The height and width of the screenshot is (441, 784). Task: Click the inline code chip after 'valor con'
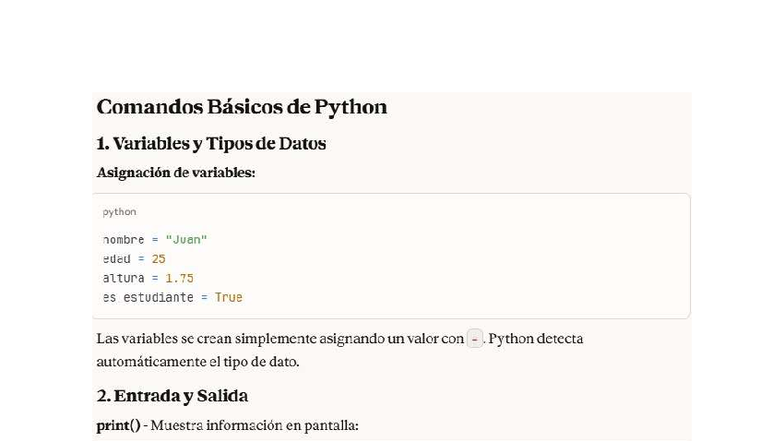475,339
